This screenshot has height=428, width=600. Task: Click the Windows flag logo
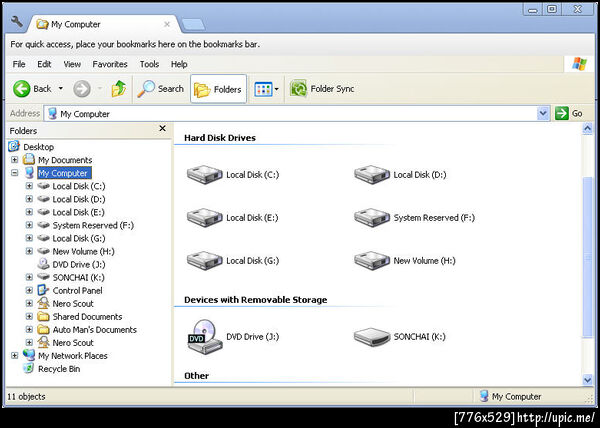(x=579, y=64)
